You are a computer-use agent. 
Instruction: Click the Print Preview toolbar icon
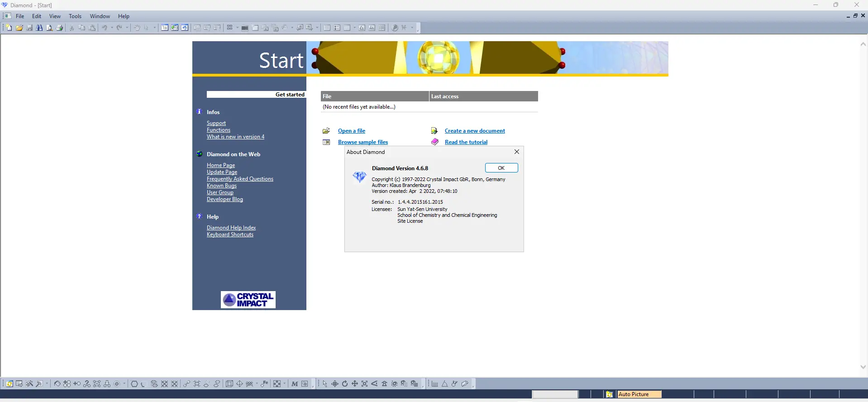[49, 28]
